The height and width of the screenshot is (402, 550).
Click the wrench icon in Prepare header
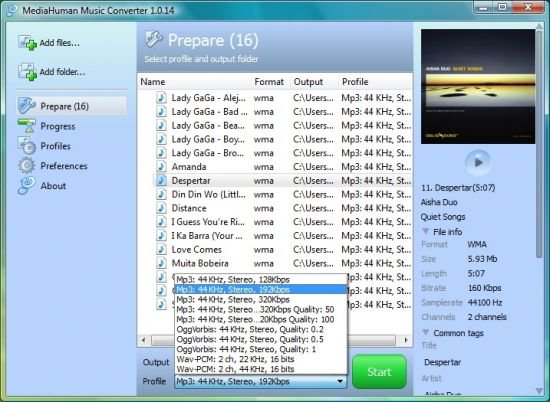pyautogui.click(x=154, y=39)
